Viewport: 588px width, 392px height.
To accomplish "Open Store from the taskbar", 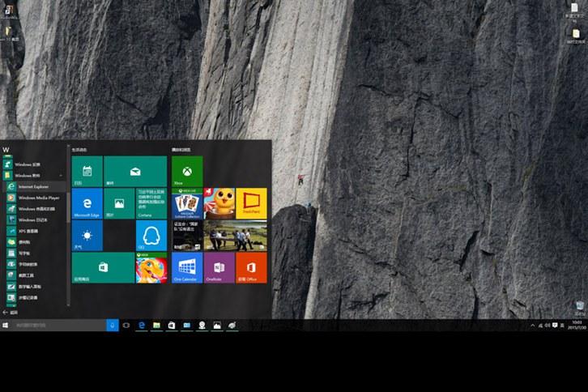I will [x=172, y=326].
